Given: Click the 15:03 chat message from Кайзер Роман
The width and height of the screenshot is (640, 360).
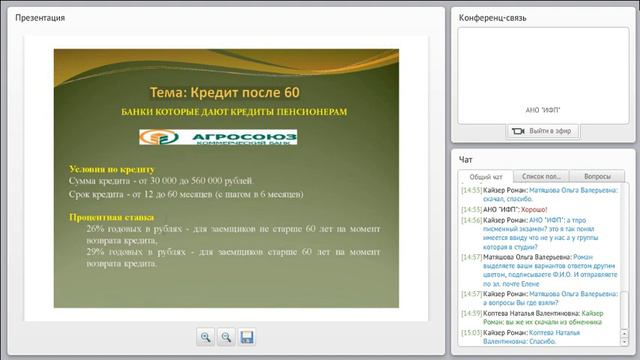Looking at the screenshot, I should coord(521,337).
